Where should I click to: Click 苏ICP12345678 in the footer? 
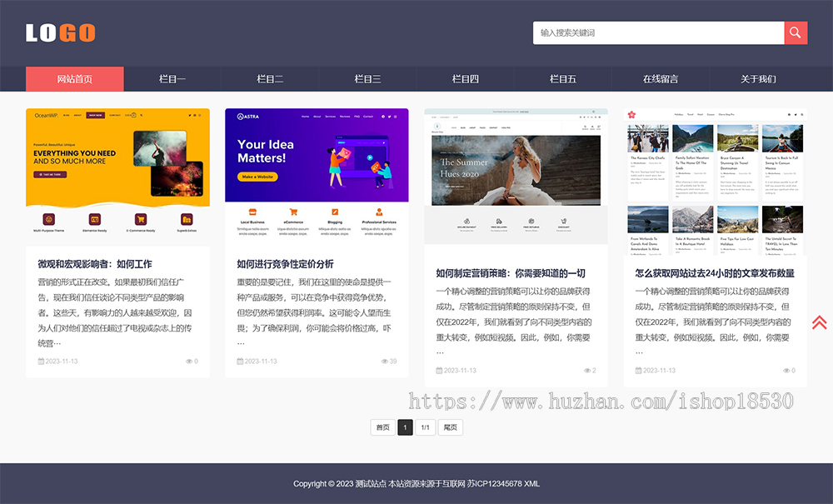495,484
